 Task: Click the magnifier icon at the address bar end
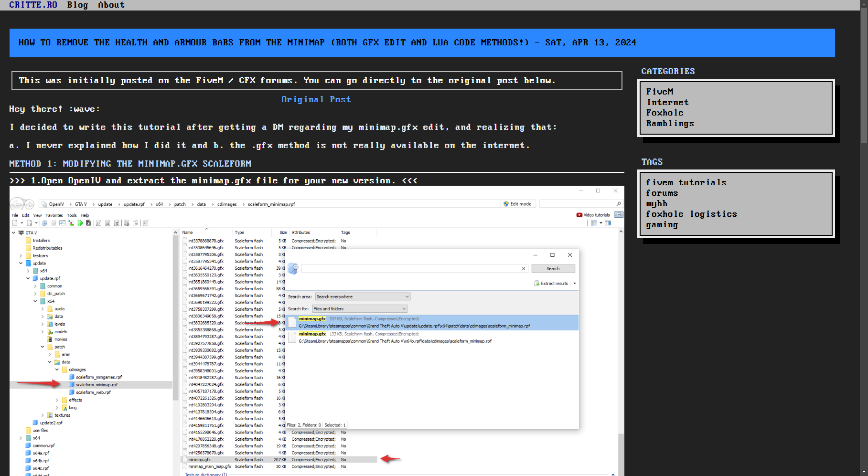(618, 203)
